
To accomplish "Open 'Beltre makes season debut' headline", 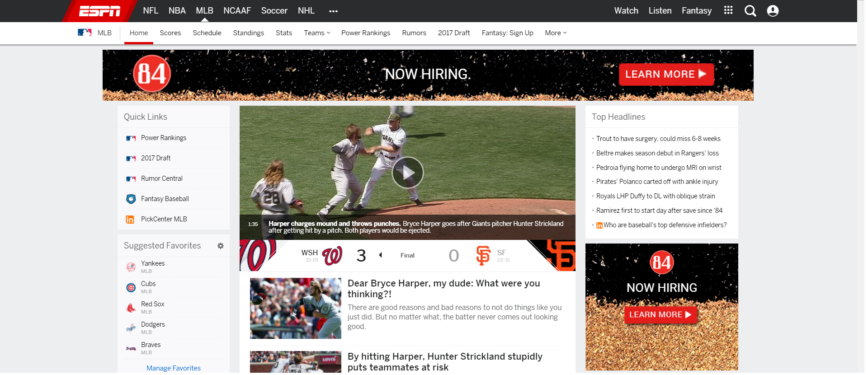I will tap(657, 153).
